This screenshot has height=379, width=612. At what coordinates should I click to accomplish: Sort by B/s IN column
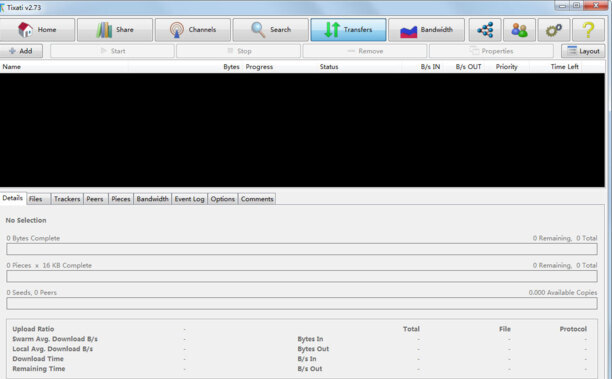point(430,67)
